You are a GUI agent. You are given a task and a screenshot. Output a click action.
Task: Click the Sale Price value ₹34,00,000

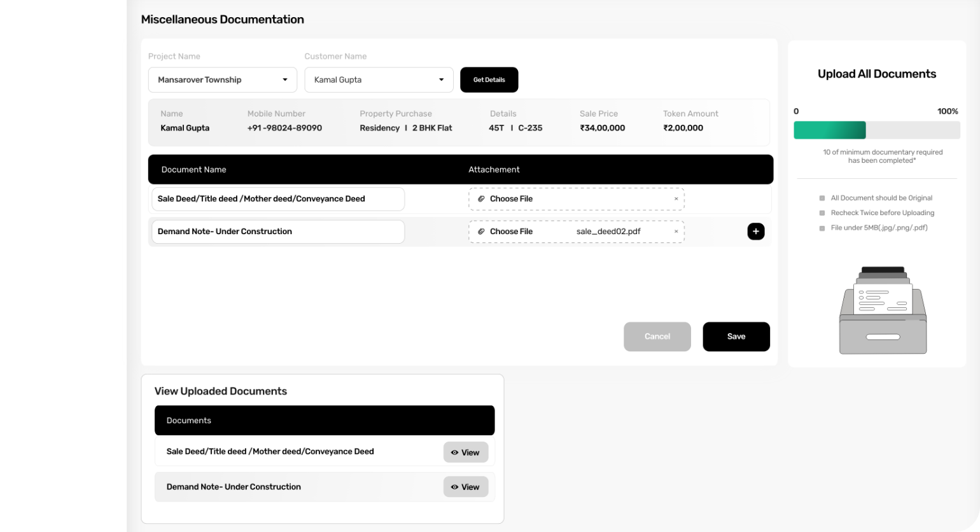pos(602,128)
